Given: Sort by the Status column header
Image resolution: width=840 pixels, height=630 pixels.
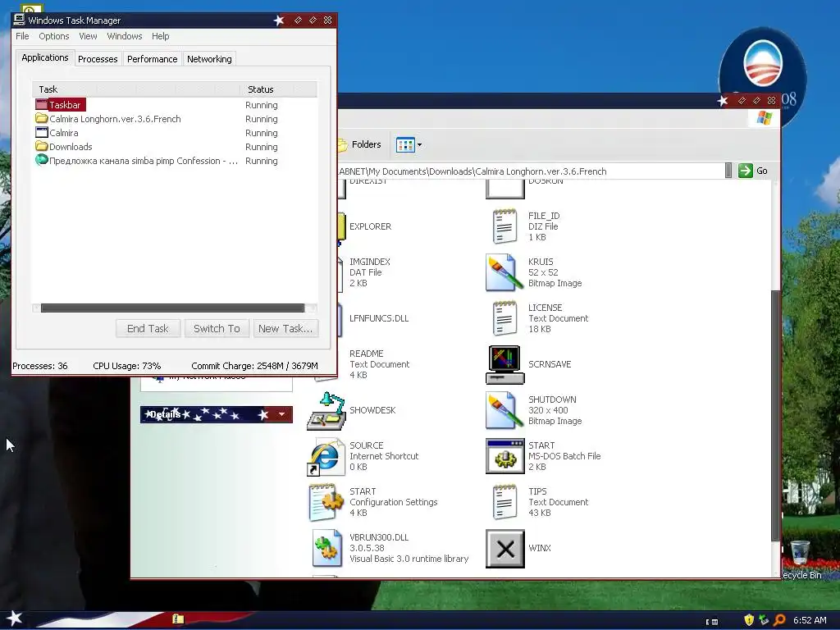Looking at the screenshot, I should pyautogui.click(x=279, y=89).
